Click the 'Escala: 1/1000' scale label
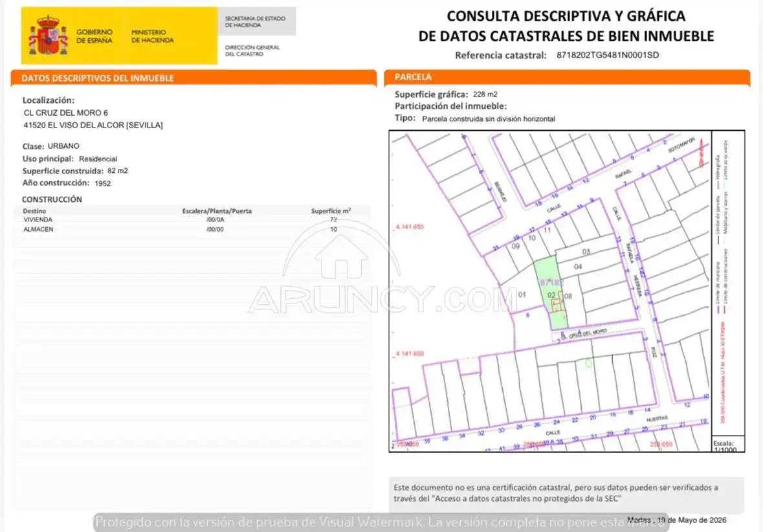 [x=725, y=447]
